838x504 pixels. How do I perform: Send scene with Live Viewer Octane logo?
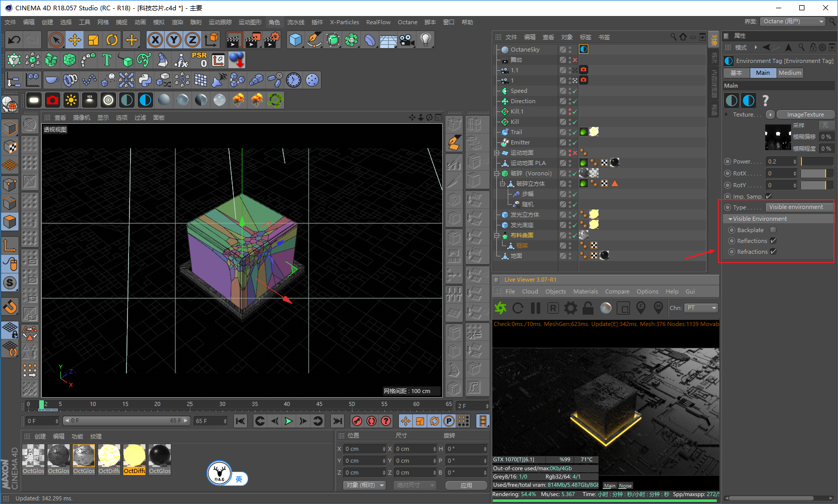(x=501, y=308)
